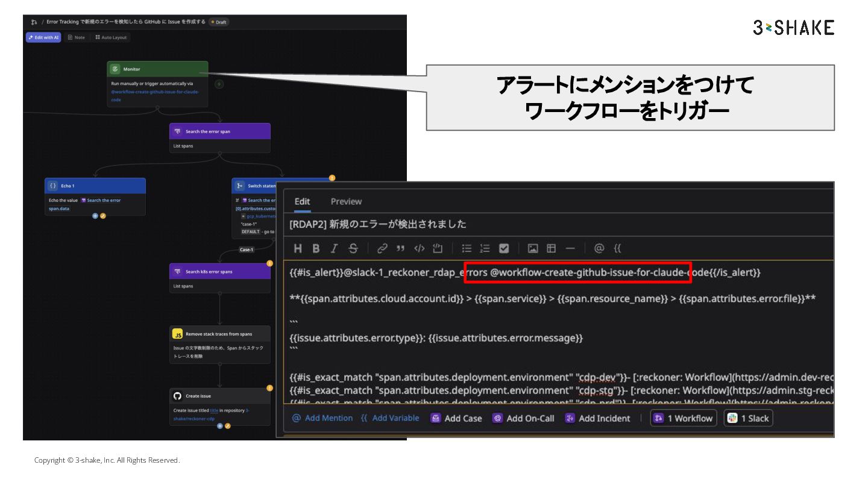This screenshot has width=868, height=488.
Task: Click the {{ template variable toolbar icon
Action: click(617, 248)
